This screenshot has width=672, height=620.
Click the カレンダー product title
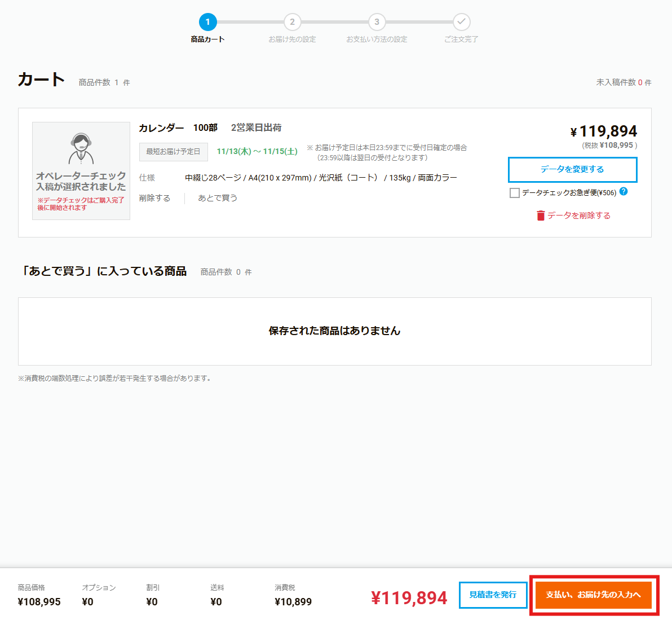click(161, 128)
